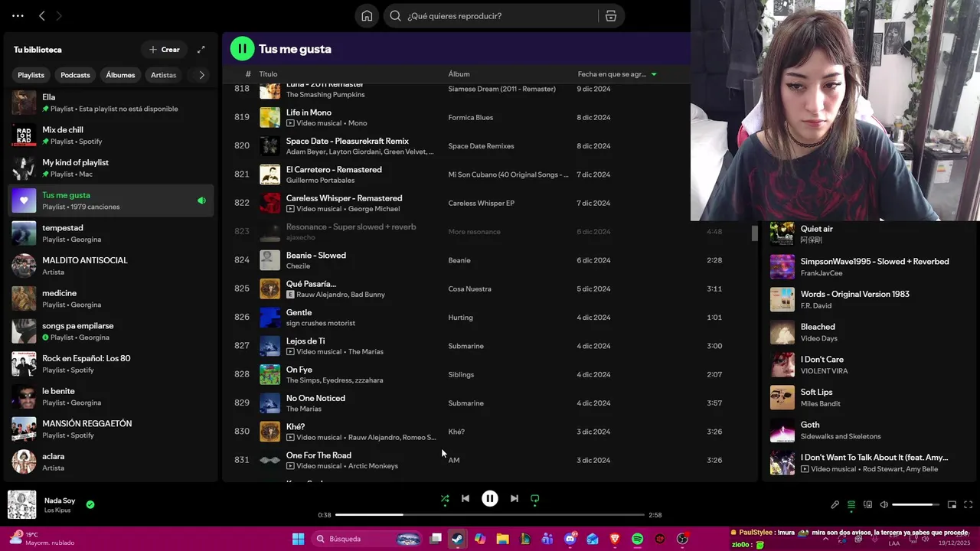Screen dimensions: 980x551
Task: Open the three-dots Spotify menu
Action: pyautogui.click(x=18, y=15)
